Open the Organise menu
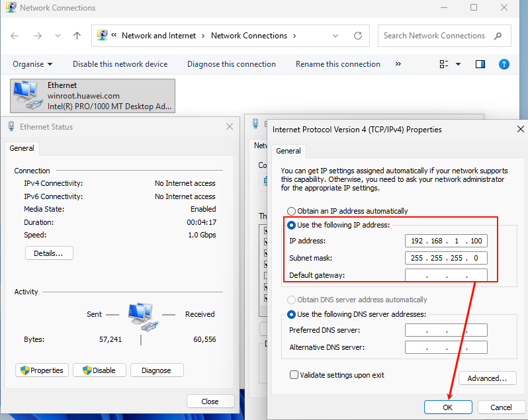The height and width of the screenshot is (420, 528). pos(32,64)
